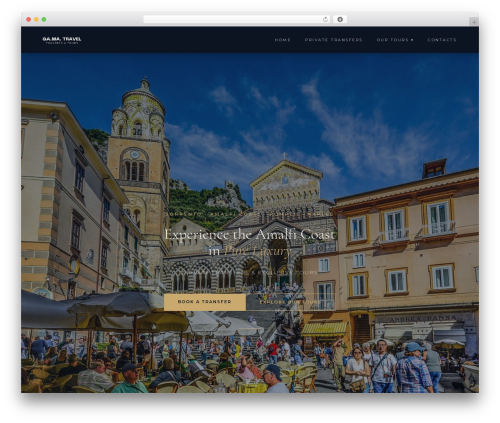Click the 'Experience the Amalfi Coast' headline
Viewport: 500px width, 423px height.
(x=249, y=235)
